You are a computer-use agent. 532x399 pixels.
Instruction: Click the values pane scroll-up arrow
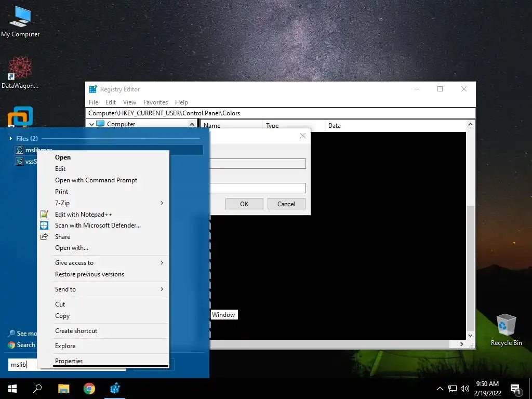470,125
